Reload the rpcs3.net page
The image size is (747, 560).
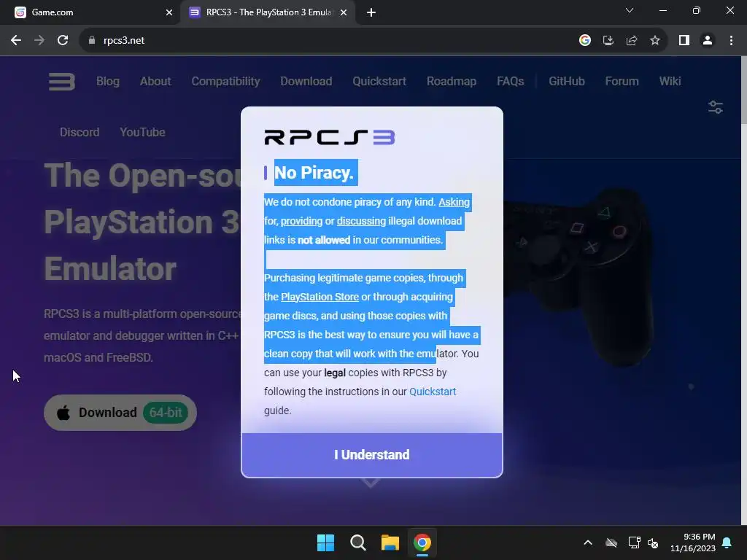tap(63, 41)
